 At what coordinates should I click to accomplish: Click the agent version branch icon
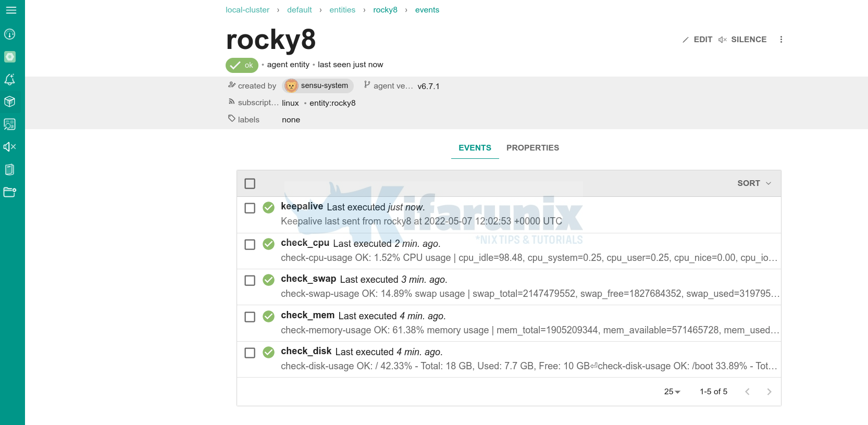pyautogui.click(x=367, y=84)
